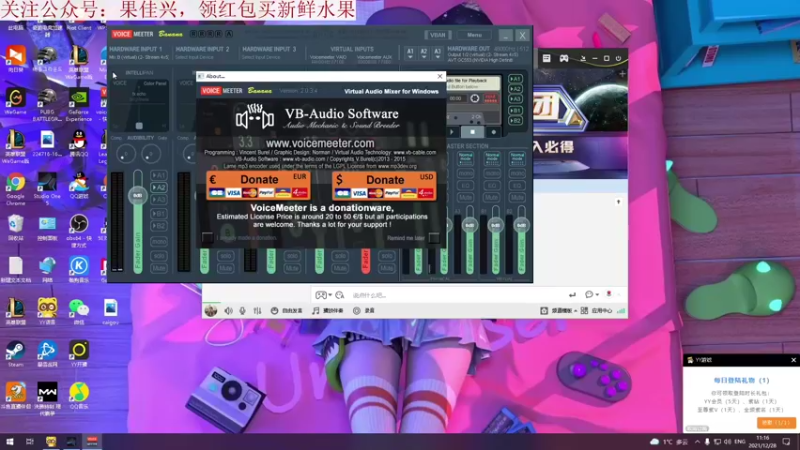Click the taskbar clock showing 11:16
The image size is (800, 450).
(762, 441)
